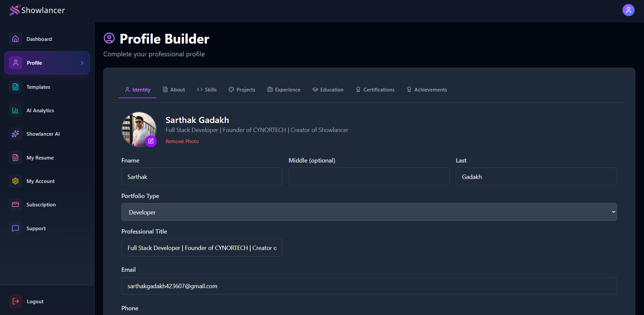Open the Projects tab
Image resolution: width=644 pixels, height=315 pixels.
click(x=242, y=90)
